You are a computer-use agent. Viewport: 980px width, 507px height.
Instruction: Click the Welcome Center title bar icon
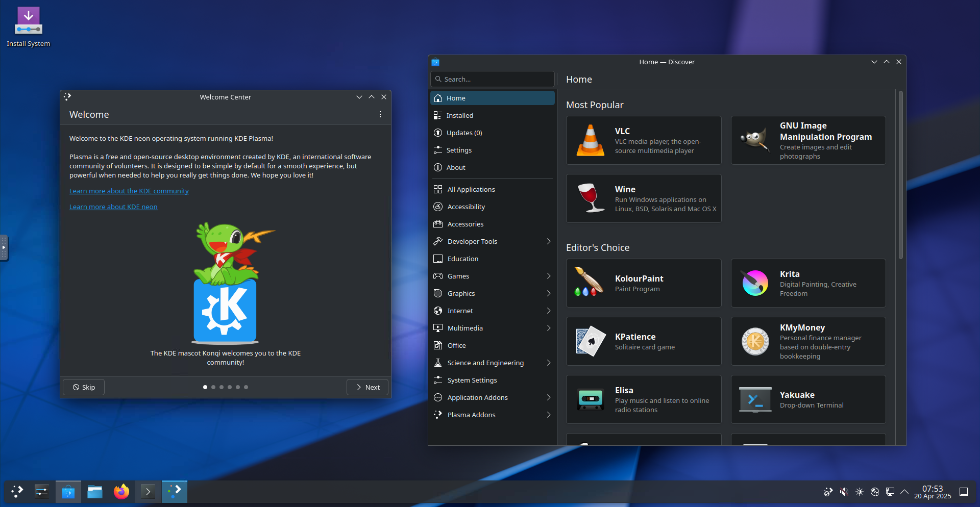67,97
